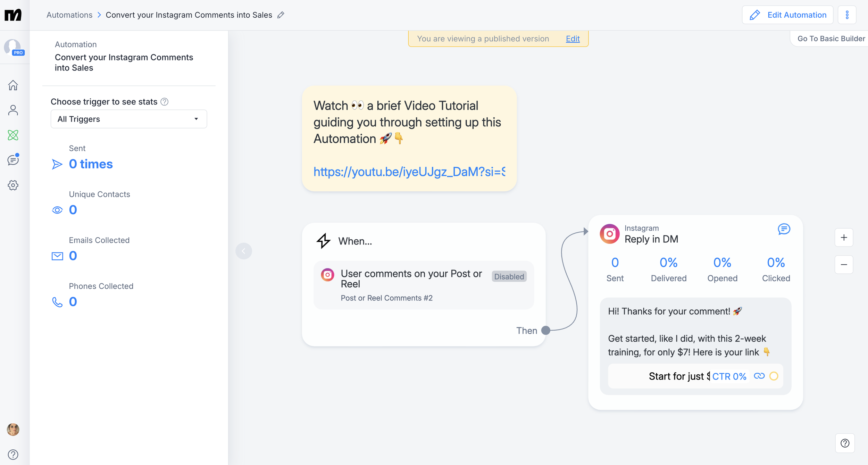Open the Settings gear icon
The height and width of the screenshot is (465, 868).
[13, 185]
